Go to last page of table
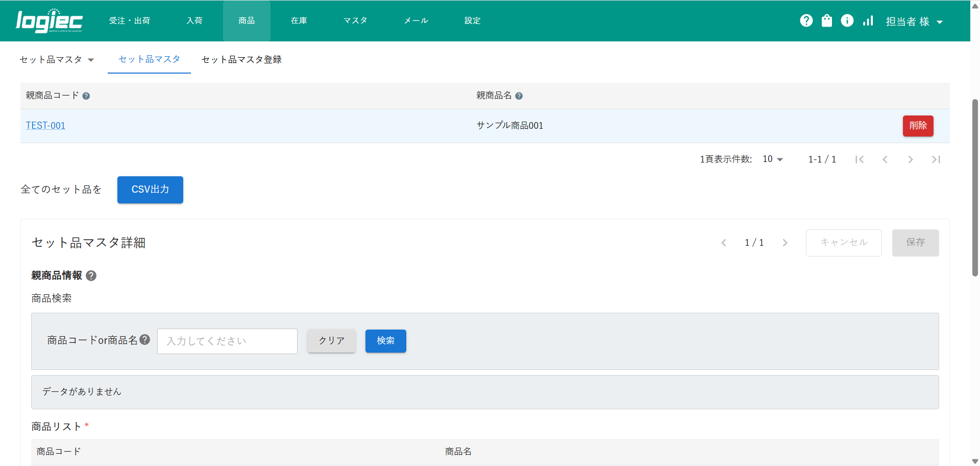980x466 pixels. pyautogui.click(x=936, y=159)
